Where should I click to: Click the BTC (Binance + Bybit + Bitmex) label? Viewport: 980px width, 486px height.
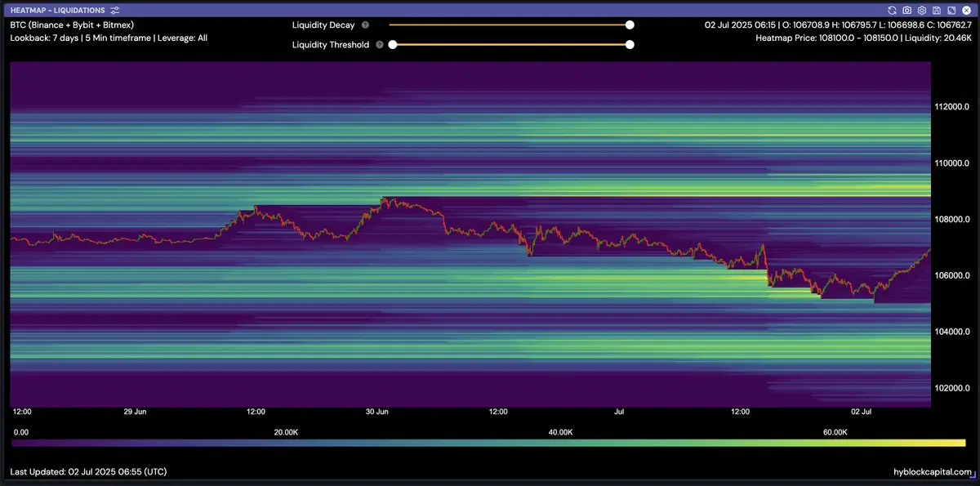(x=72, y=25)
